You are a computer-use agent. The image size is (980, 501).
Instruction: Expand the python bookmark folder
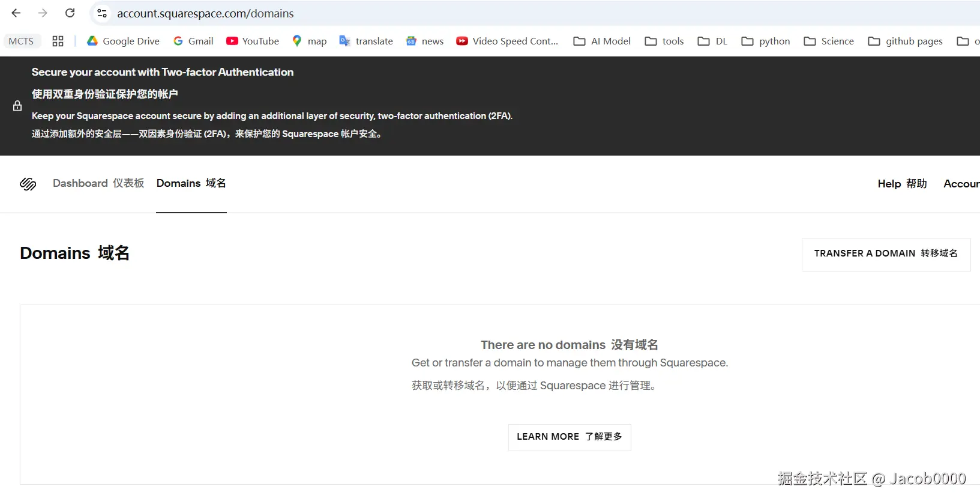pos(766,41)
